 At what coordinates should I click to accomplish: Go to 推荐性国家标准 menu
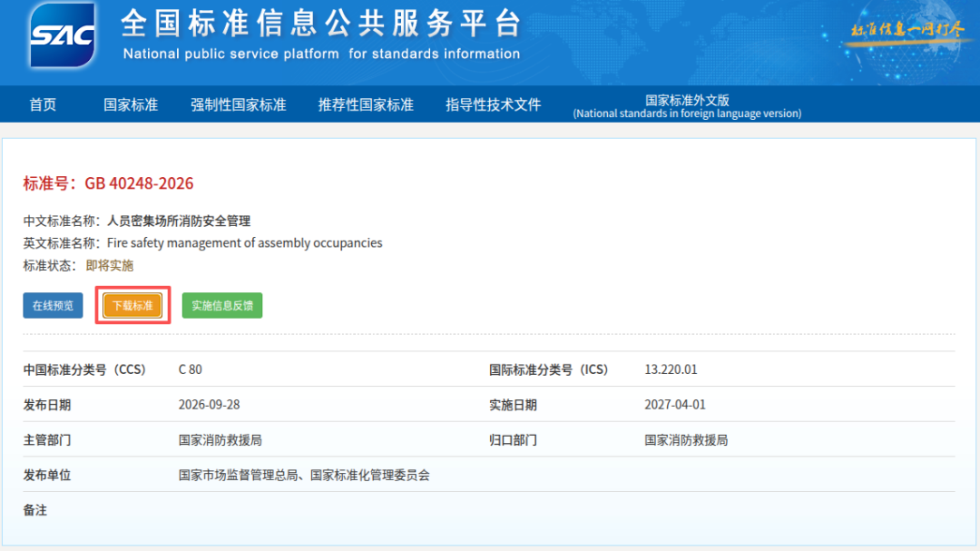tap(366, 104)
